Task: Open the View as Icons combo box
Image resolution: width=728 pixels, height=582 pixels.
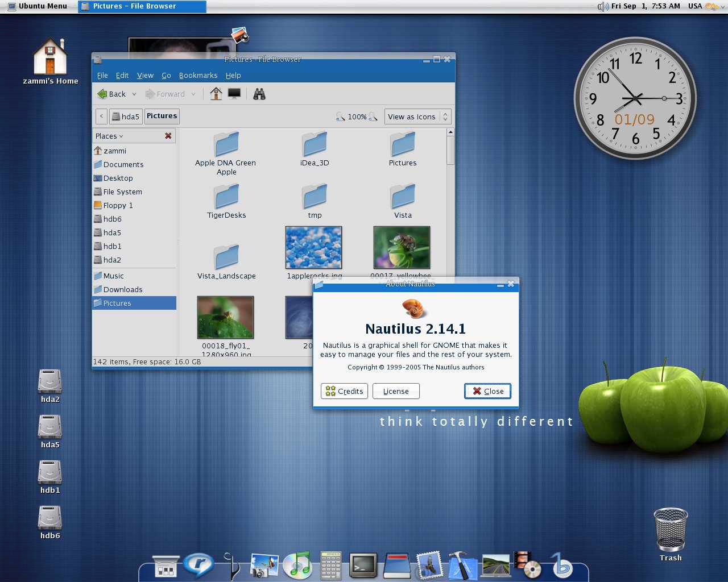Action: (418, 117)
